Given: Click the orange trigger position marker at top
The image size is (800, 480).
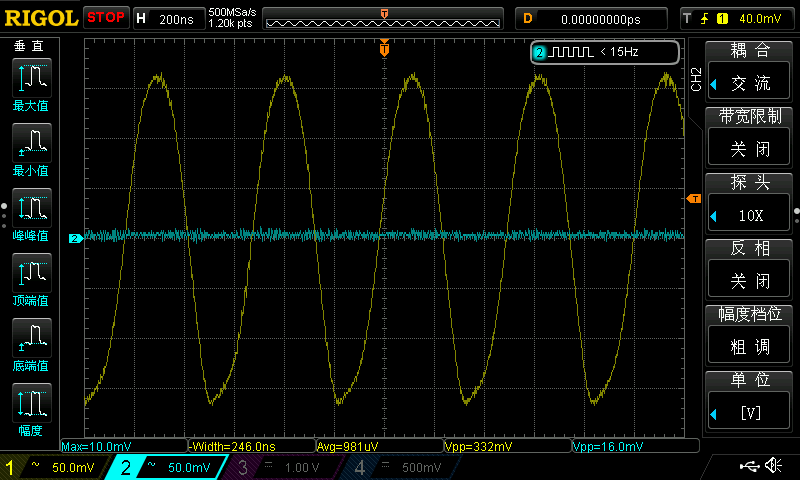Looking at the screenshot, I should (384, 48).
